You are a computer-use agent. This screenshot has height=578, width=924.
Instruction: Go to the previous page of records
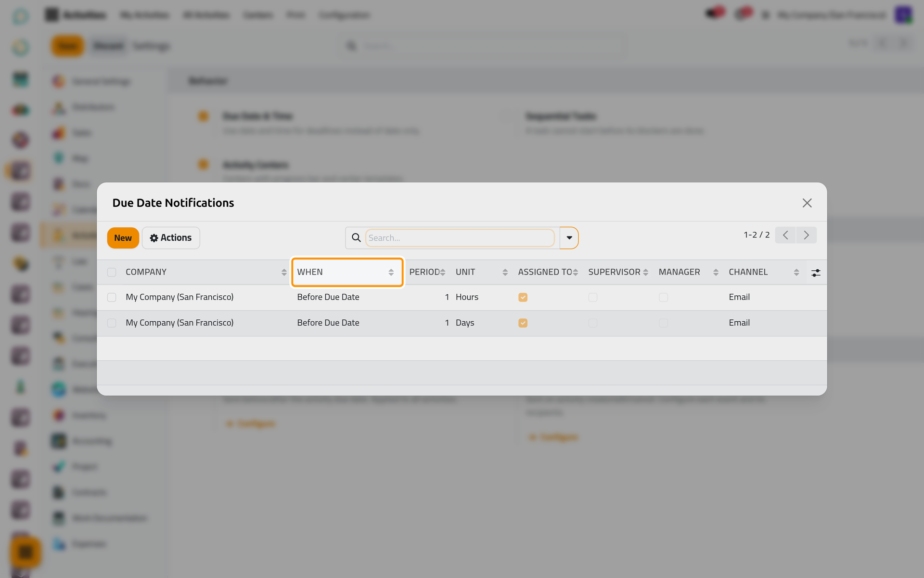pyautogui.click(x=785, y=235)
